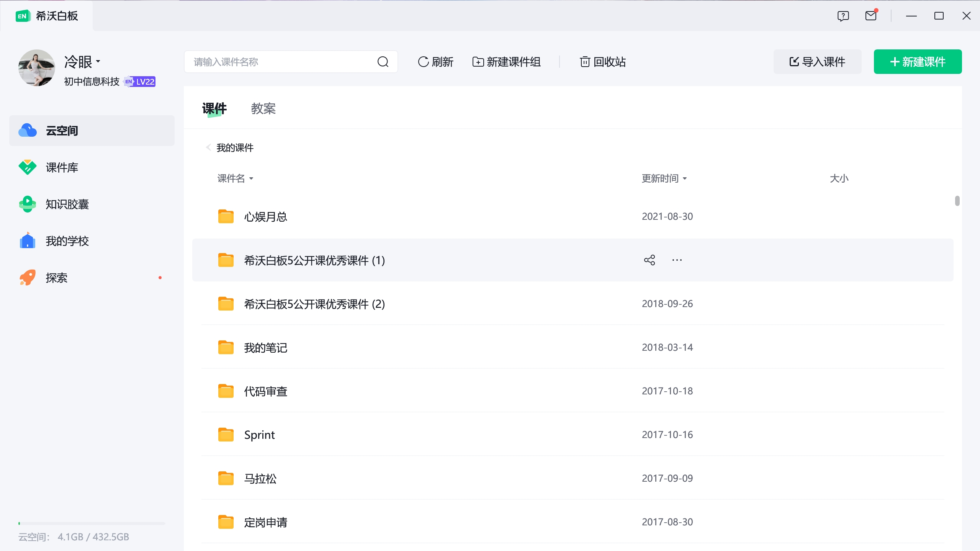Viewport: 980px width, 551px height.
Task: Click the 导入课件 button
Action: click(x=817, y=62)
